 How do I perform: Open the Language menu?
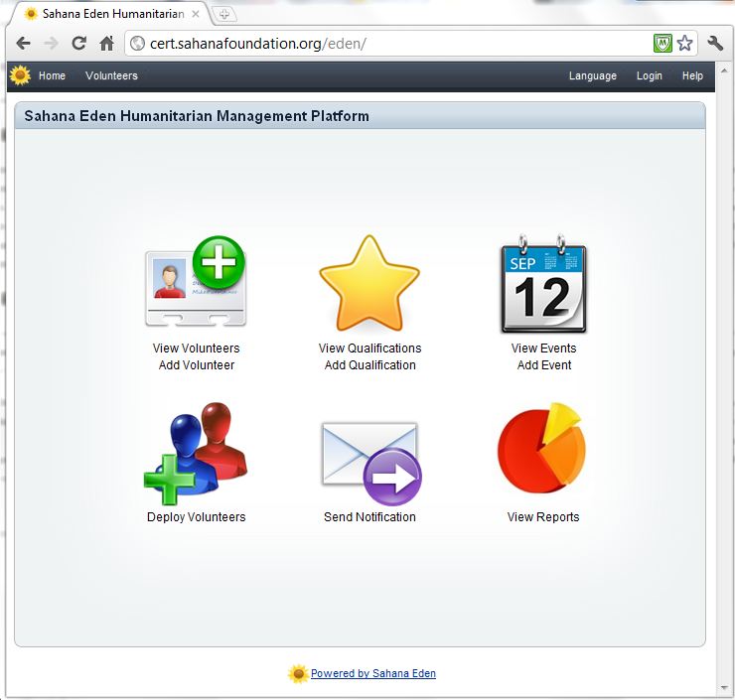pyautogui.click(x=592, y=76)
